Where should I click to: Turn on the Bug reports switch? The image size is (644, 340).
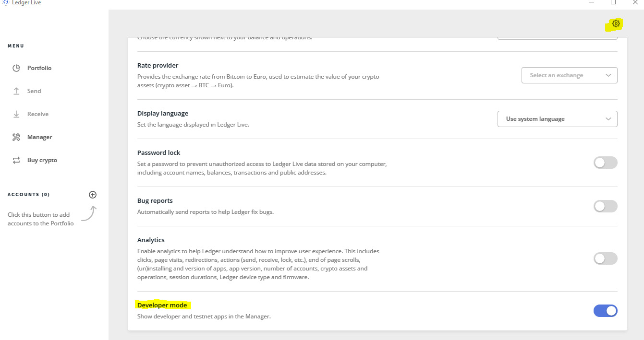605,206
